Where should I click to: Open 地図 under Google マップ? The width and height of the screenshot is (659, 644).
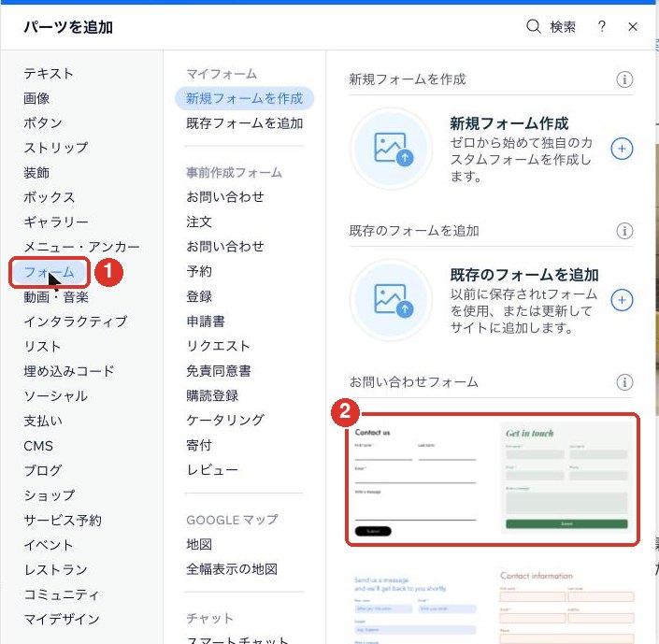click(199, 544)
